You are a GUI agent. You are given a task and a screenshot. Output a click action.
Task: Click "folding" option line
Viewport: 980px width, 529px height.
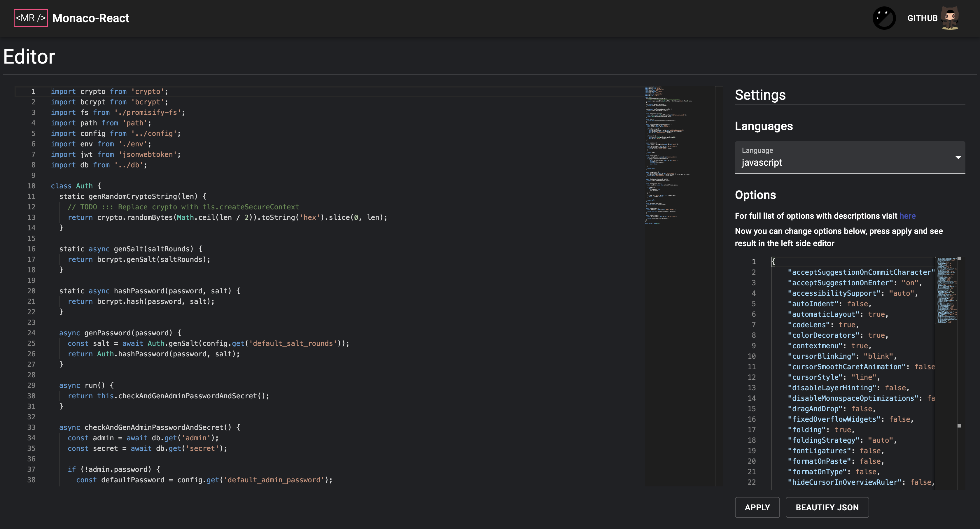pos(821,430)
